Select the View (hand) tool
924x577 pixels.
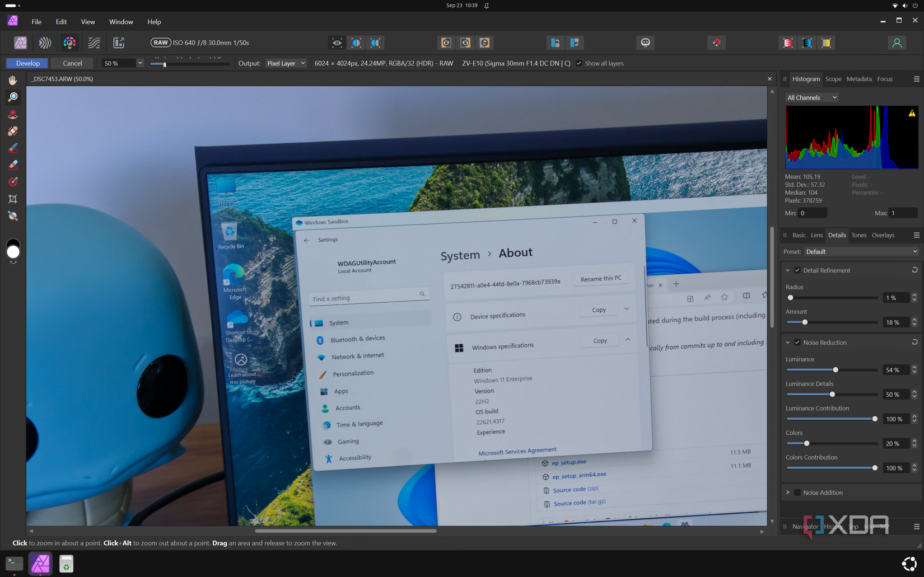(13, 81)
